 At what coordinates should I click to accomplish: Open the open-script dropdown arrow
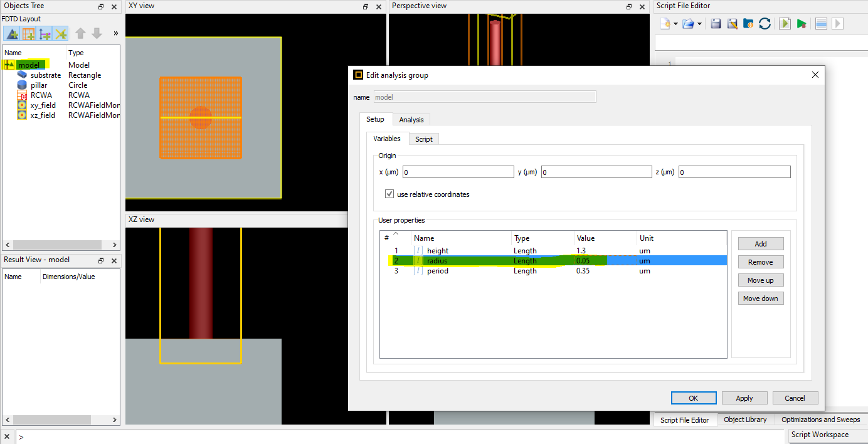(699, 24)
